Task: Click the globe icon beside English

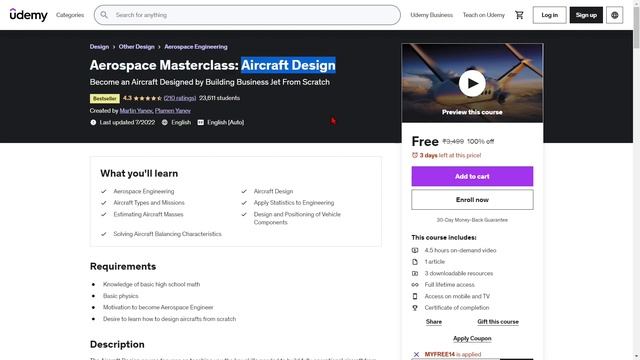Action: [x=164, y=122]
